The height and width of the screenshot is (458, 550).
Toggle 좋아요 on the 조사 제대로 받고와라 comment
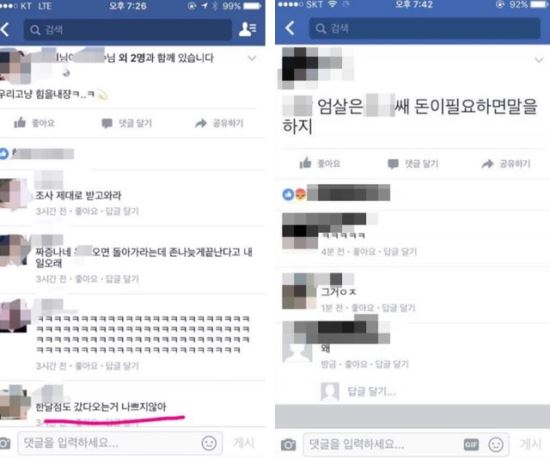pyautogui.click(x=86, y=211)
